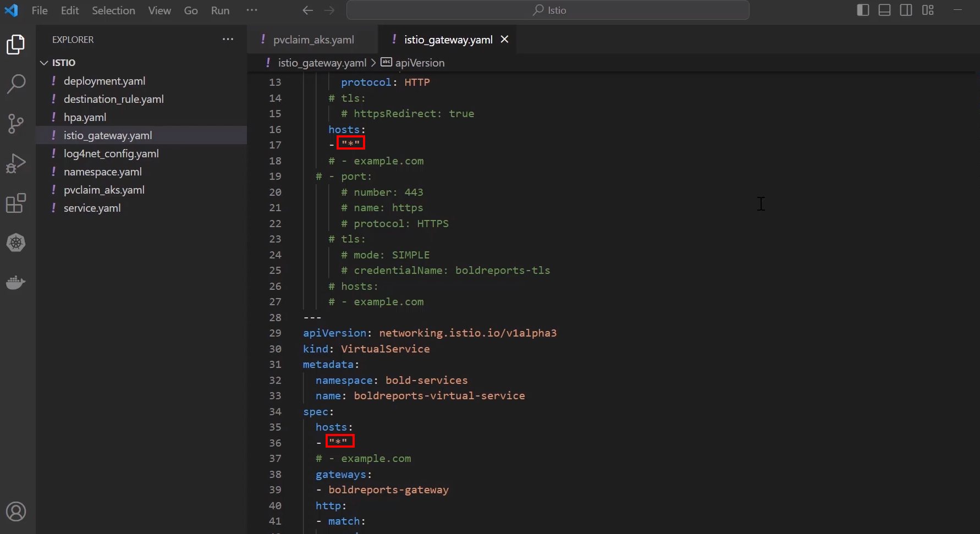Click the Istio command center search box
Viewport: 980px width, 534px height.
(x=548, y=10)
